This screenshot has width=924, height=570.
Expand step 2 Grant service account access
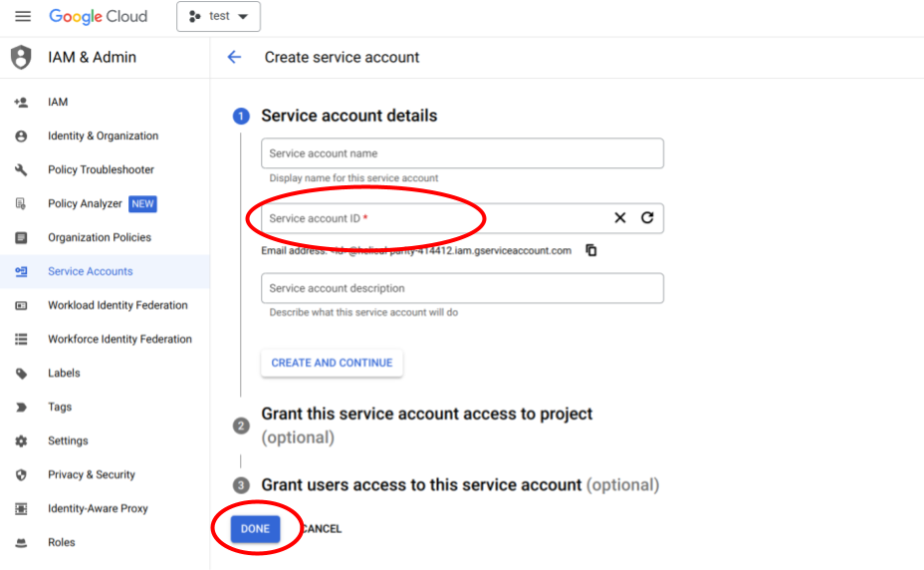coord(426,414)
